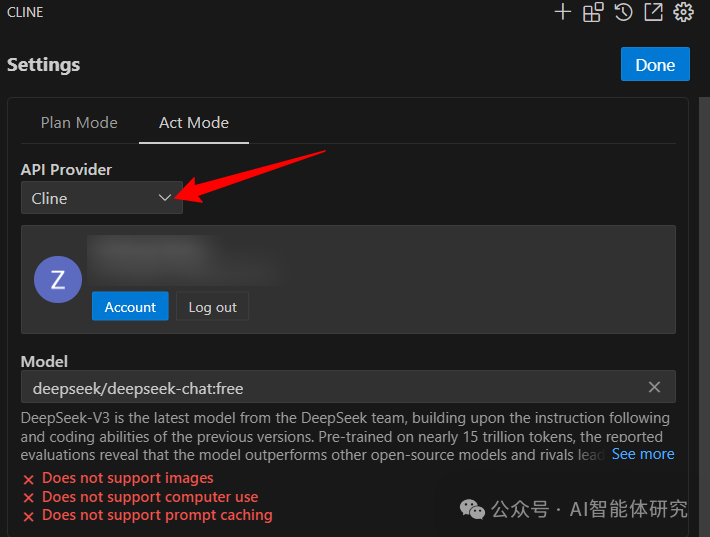Click the Z user avatar

tap(58, 279)
